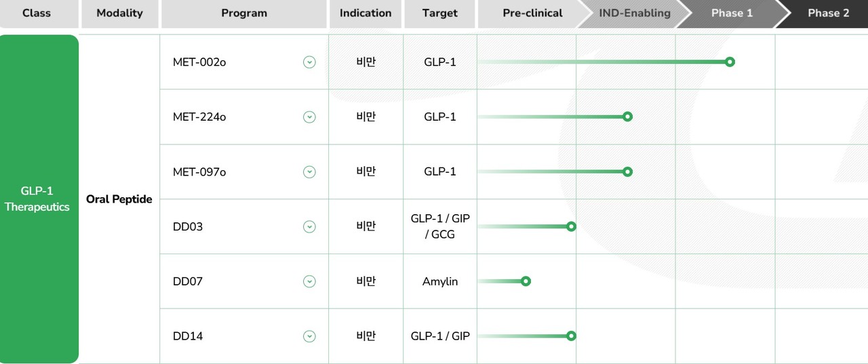
Task: Select the Phase 2 stage header
Action: (x=828, y=14)
